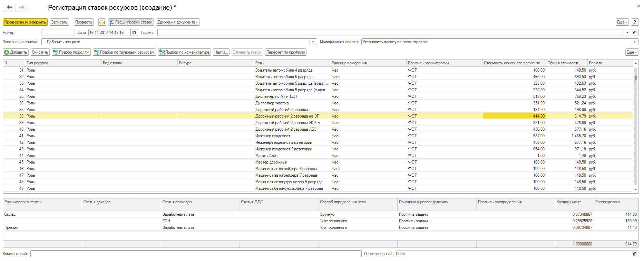Expand the 'Проект' dropdown list
644x261 pixels.
tap(627, 32)
